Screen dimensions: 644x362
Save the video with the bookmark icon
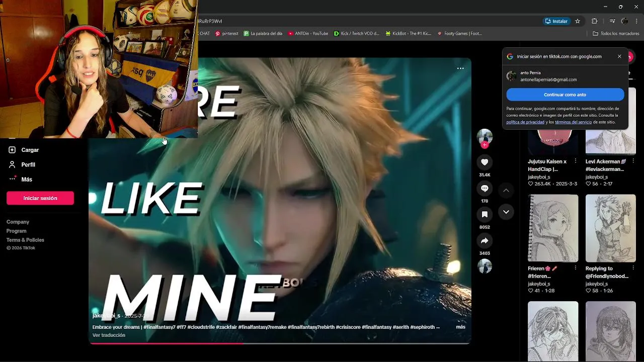(485, 214)
